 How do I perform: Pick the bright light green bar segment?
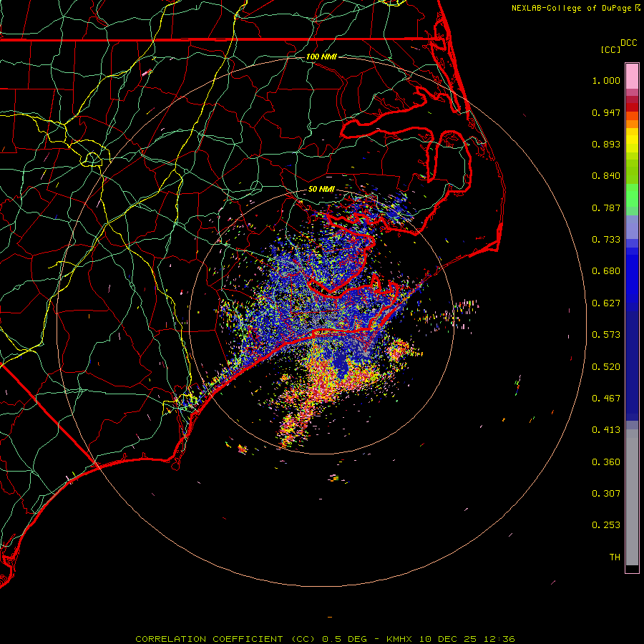pyautogui.click(x=632, y=195)
